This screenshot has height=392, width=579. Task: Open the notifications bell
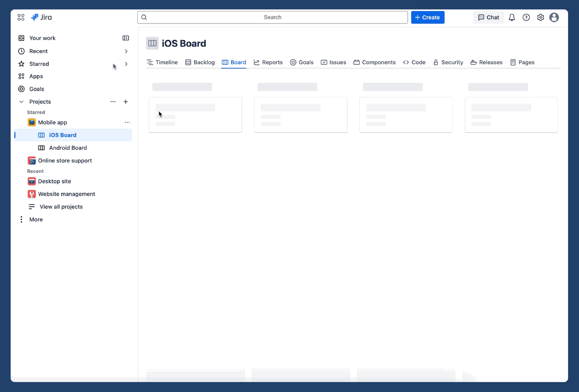512,17
